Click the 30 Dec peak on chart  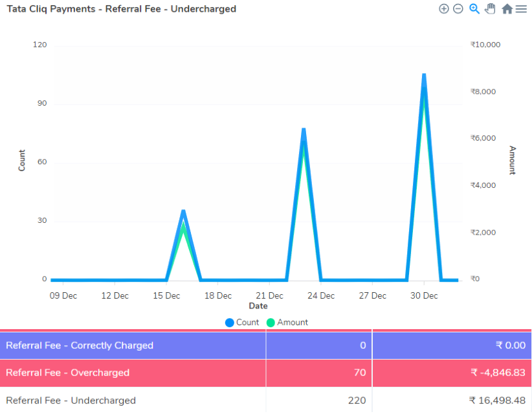click(424, 75)
